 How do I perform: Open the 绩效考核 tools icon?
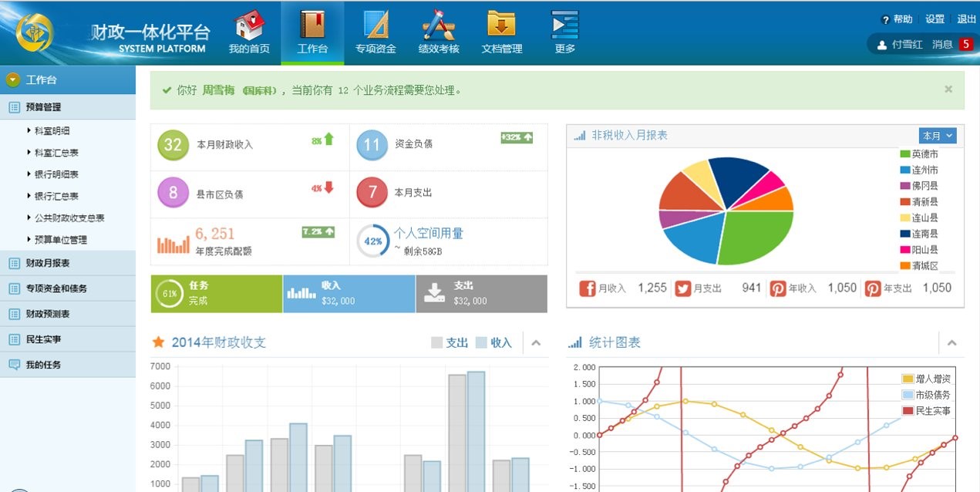tap(439, 25)
